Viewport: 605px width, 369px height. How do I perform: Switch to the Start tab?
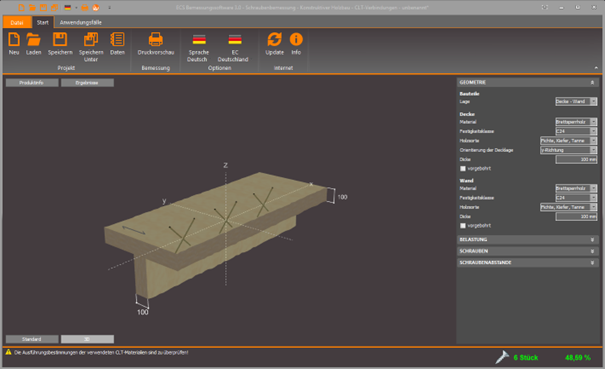tap(43, 22)
